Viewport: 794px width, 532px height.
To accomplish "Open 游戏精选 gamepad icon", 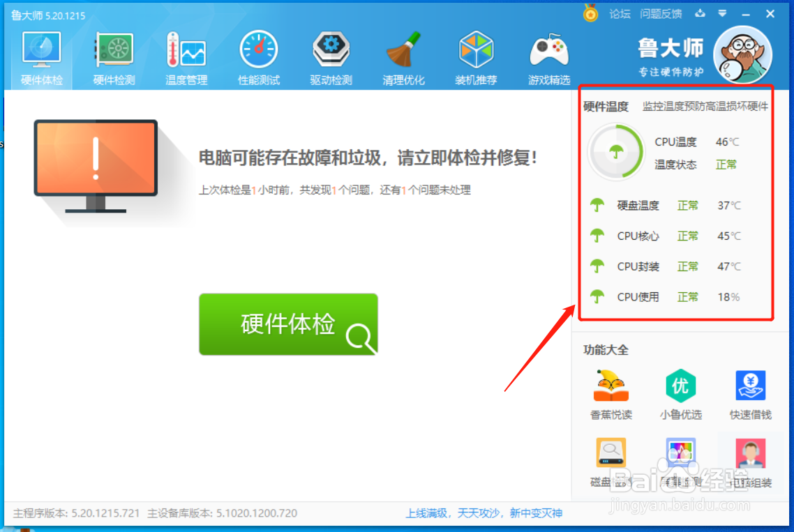I will click(549, 50).
